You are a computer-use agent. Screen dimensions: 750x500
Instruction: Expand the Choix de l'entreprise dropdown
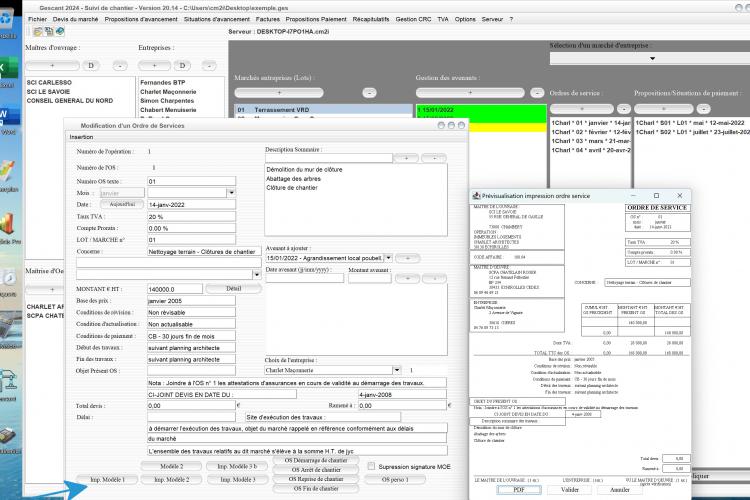click(397, 370)
